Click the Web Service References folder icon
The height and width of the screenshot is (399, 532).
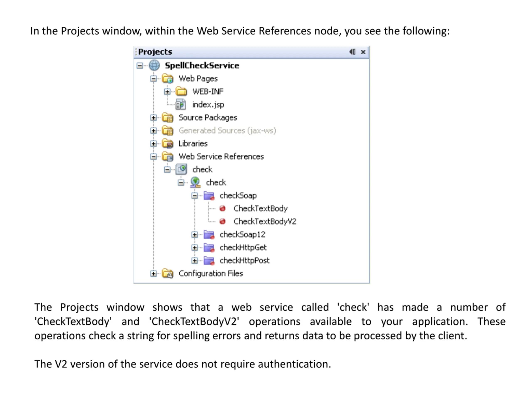167,156
